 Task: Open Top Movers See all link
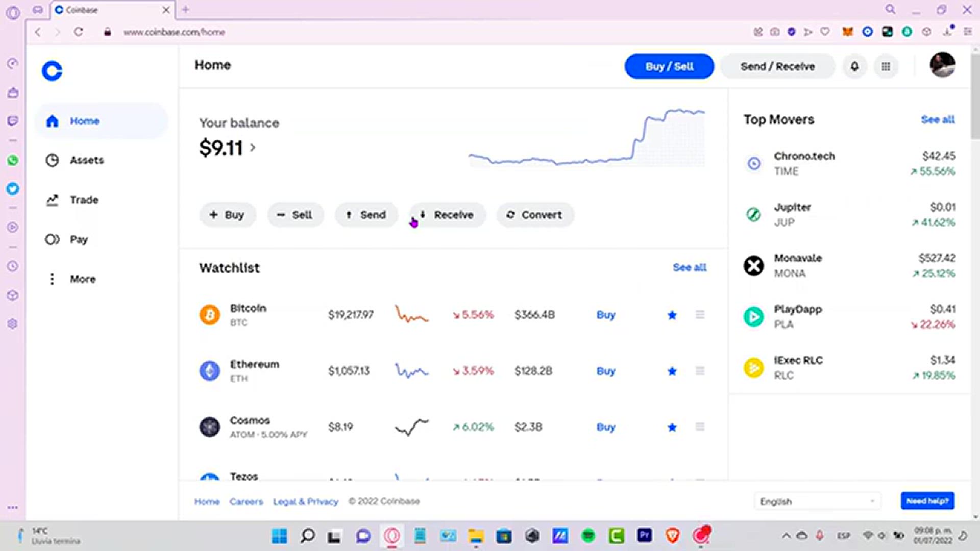938,119
